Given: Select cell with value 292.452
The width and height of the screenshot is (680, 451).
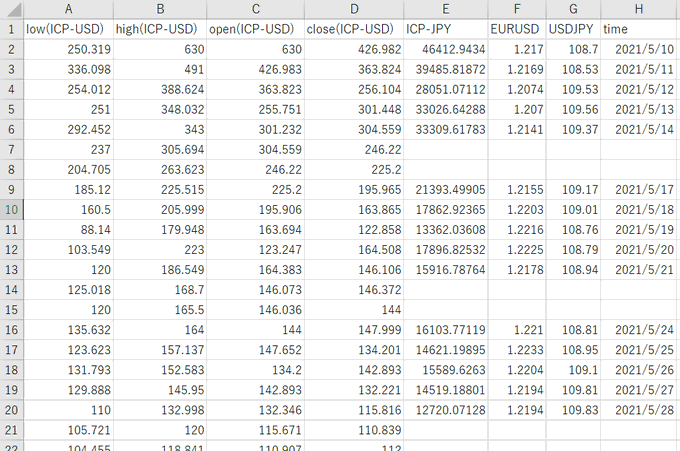Looking at the screenshot, I should [x=69, y=130].
